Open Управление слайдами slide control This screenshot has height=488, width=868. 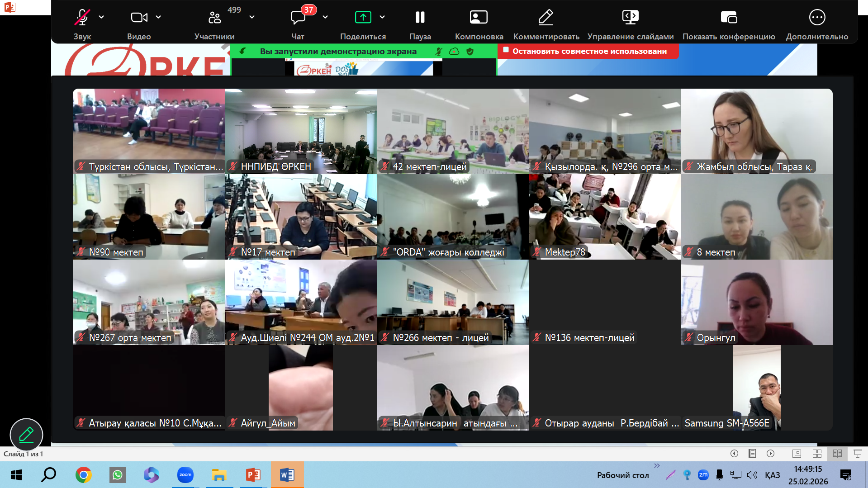(630, 18)
